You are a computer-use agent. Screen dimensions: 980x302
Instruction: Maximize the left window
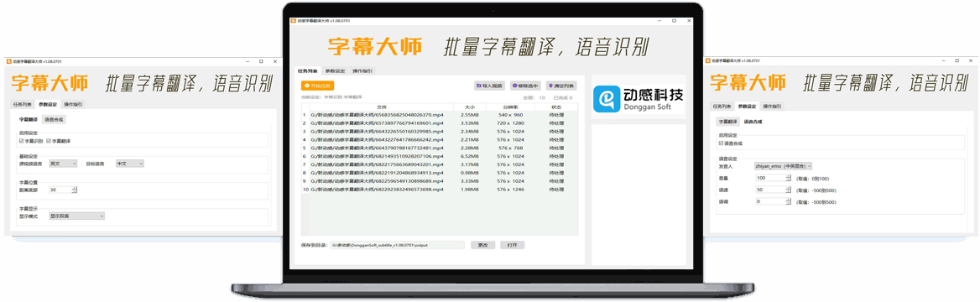coord(261,61)
